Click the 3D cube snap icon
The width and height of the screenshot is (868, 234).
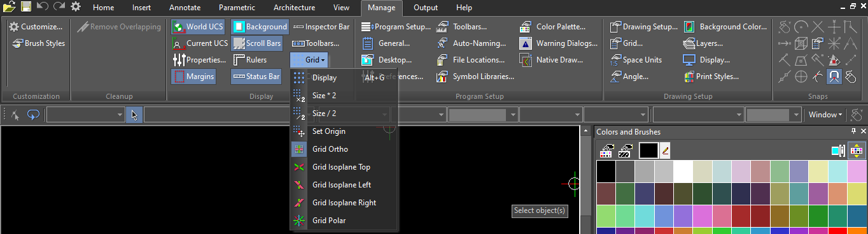point(801,43)
